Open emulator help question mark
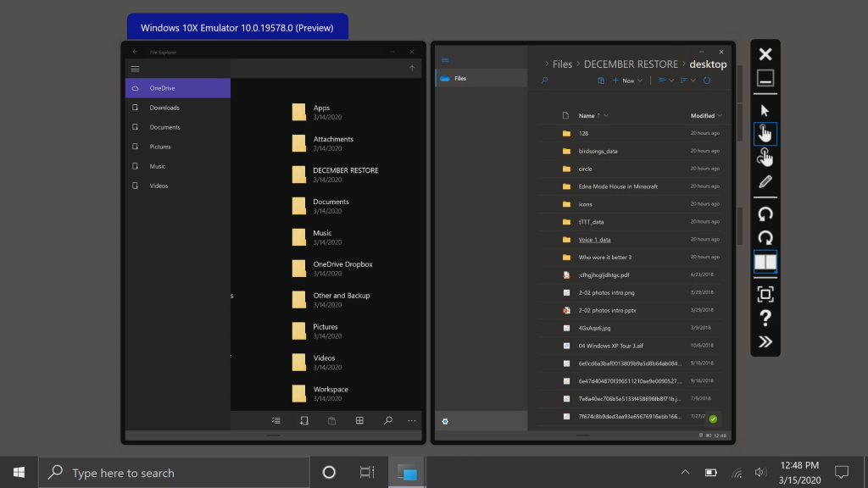Image resolution: width=868 pixels, height=488 pixels. coord(765,318)
